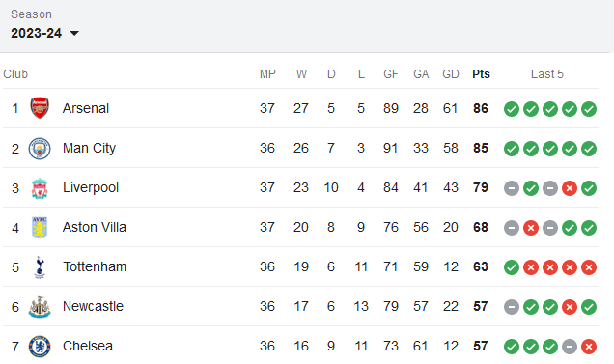Viewport: 614px width, 364px height.
Task: Click the Newcastle club crest
Action: coord(40,307)
